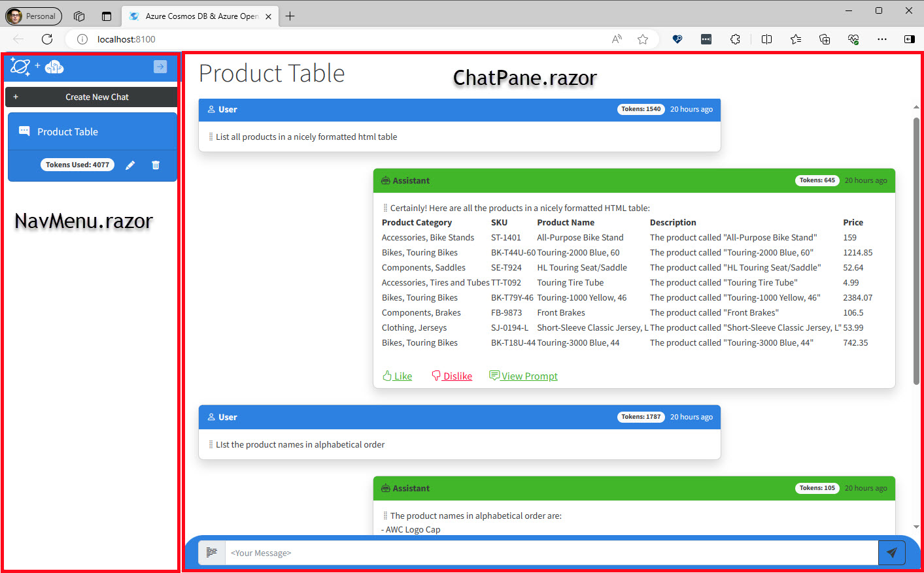Click the price value 2384.07
This screenshot has height=573, width=924.
858,297
